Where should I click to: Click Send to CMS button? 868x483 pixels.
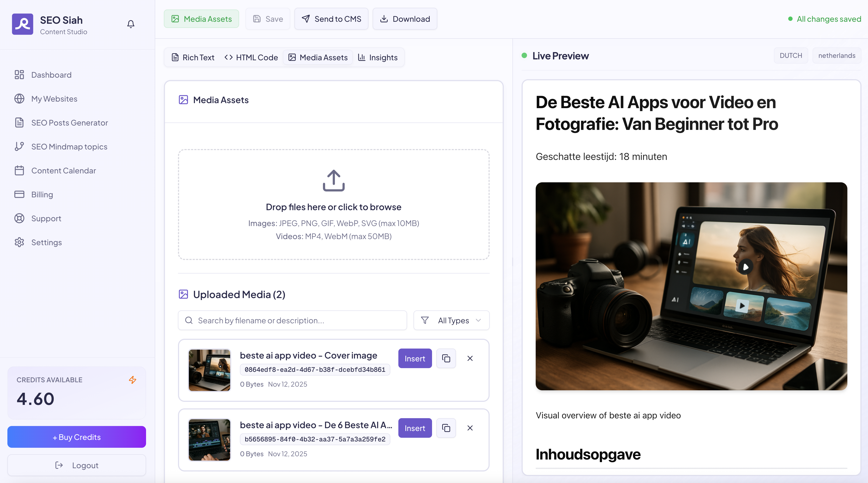point(331,19)
